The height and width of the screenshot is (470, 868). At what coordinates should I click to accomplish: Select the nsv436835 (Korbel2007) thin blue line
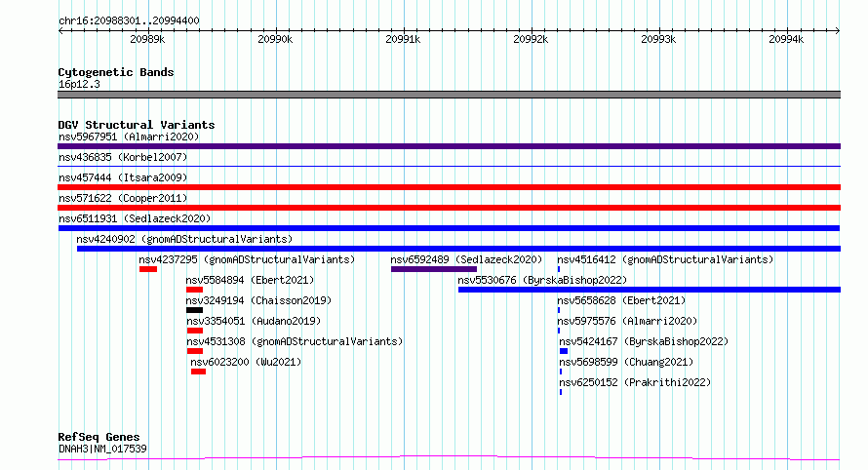pyautogui.click(x=449, y=166)
